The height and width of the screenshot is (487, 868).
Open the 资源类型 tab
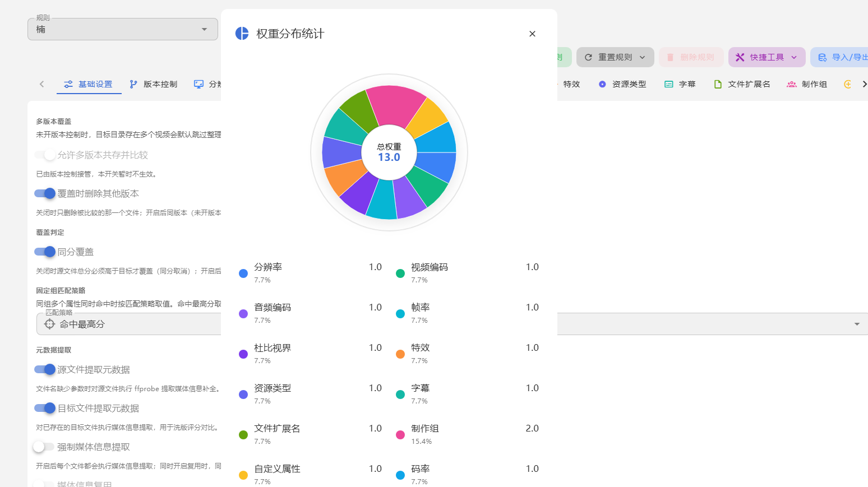point(622,84)
